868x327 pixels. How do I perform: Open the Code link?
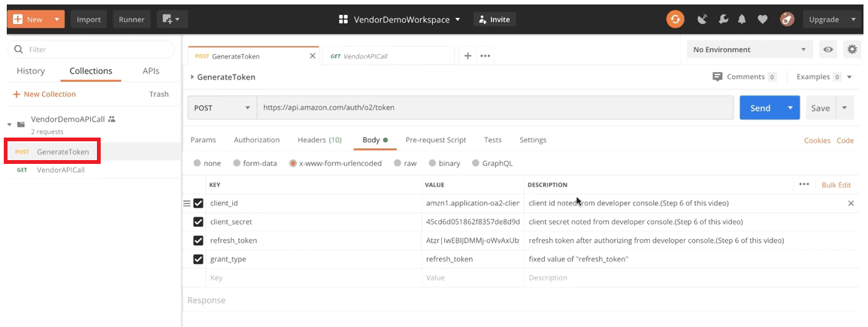point(845,140)
